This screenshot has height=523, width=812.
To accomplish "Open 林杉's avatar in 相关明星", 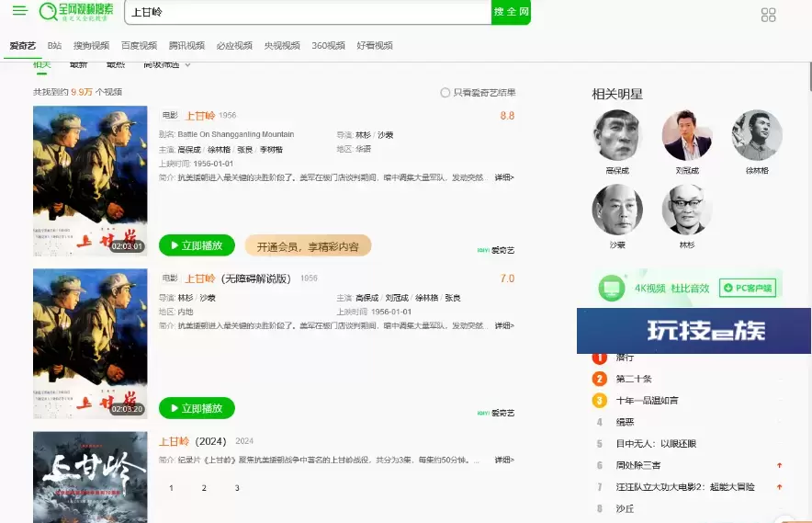I will (x=687, y=210).
